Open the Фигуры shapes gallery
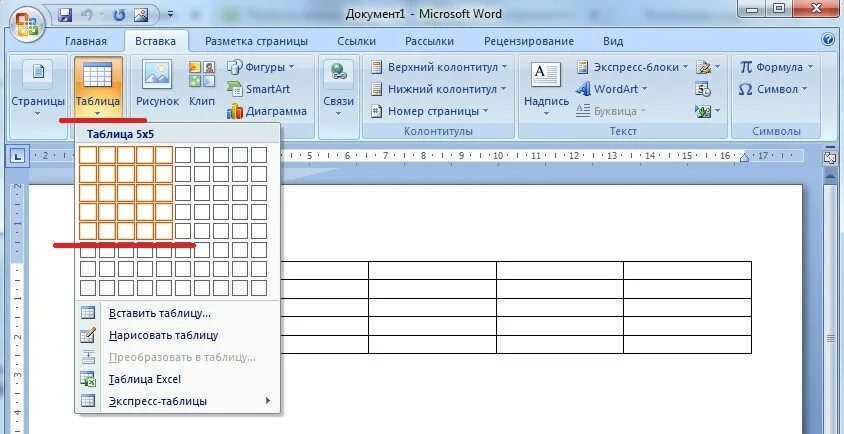This screenshot has width=844, height=434. click(261, 67)
